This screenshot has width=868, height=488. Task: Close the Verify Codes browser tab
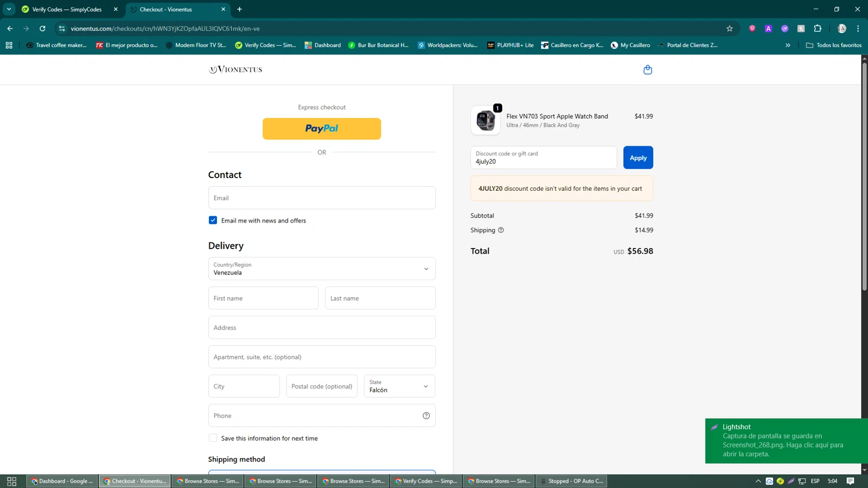coord(116,9)
